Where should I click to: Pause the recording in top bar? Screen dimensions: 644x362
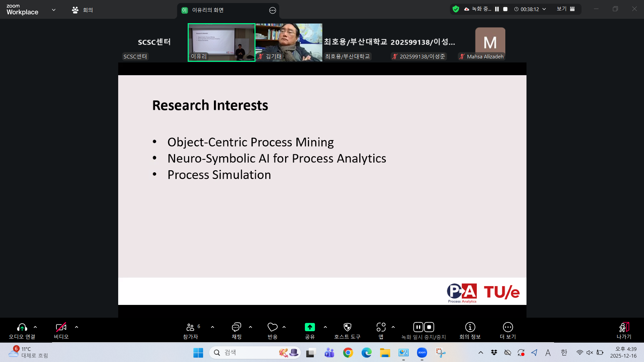tap(497, 9)
